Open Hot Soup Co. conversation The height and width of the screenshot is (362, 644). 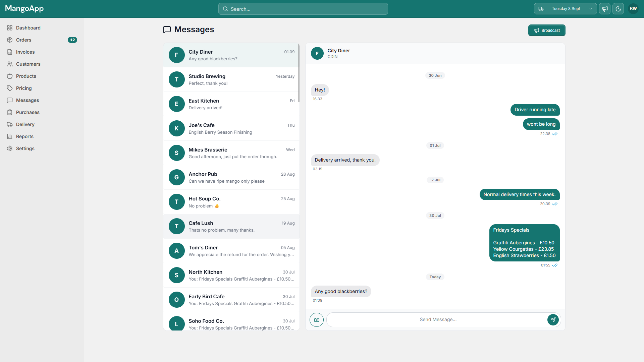[231, 202]
